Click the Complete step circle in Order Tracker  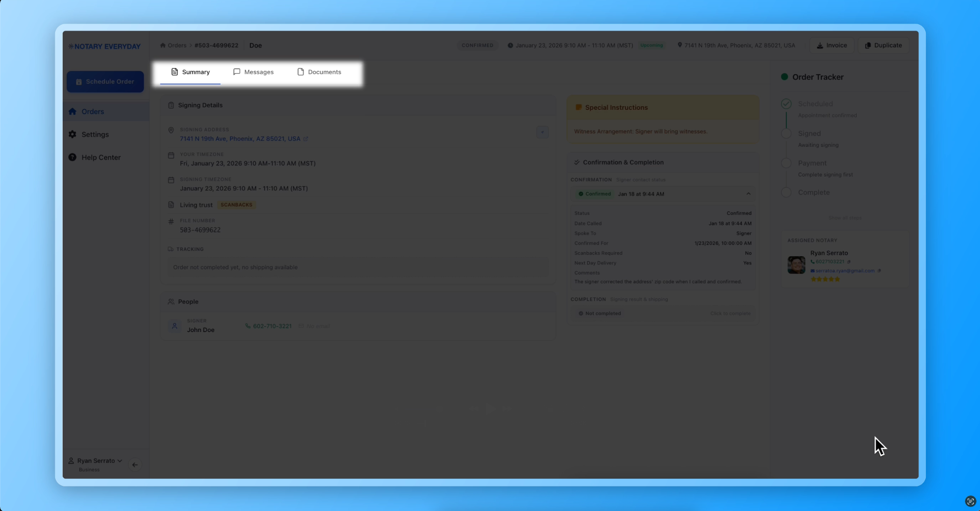[x=786, y=193]
